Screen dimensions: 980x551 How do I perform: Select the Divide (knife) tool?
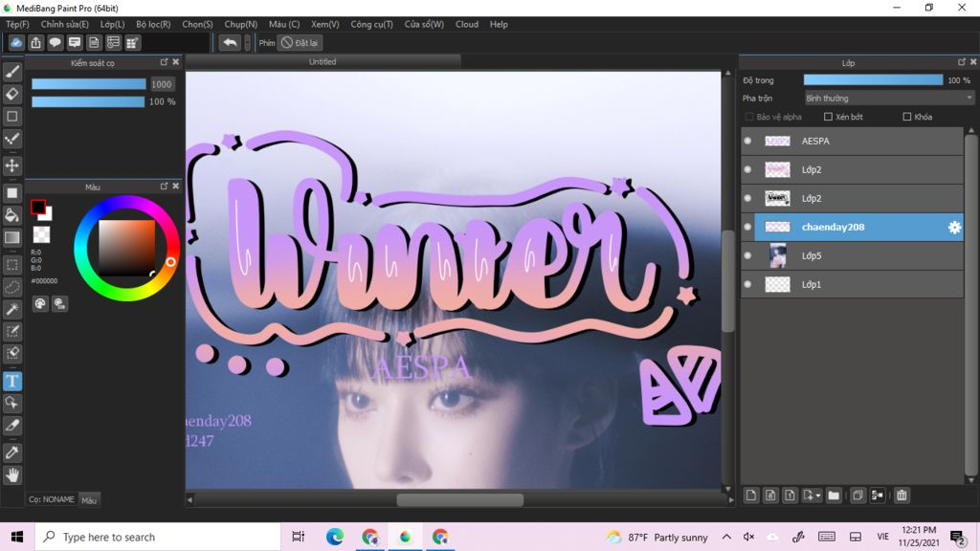(x=11, y=426)
